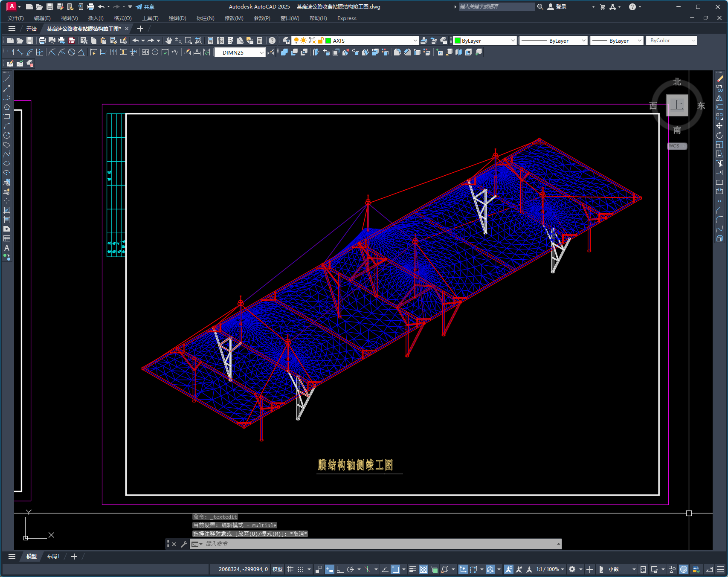This screenshot has width=728, height=577.
Task: Activate the Pan hand tool
Action: click(x=169, y=41)
